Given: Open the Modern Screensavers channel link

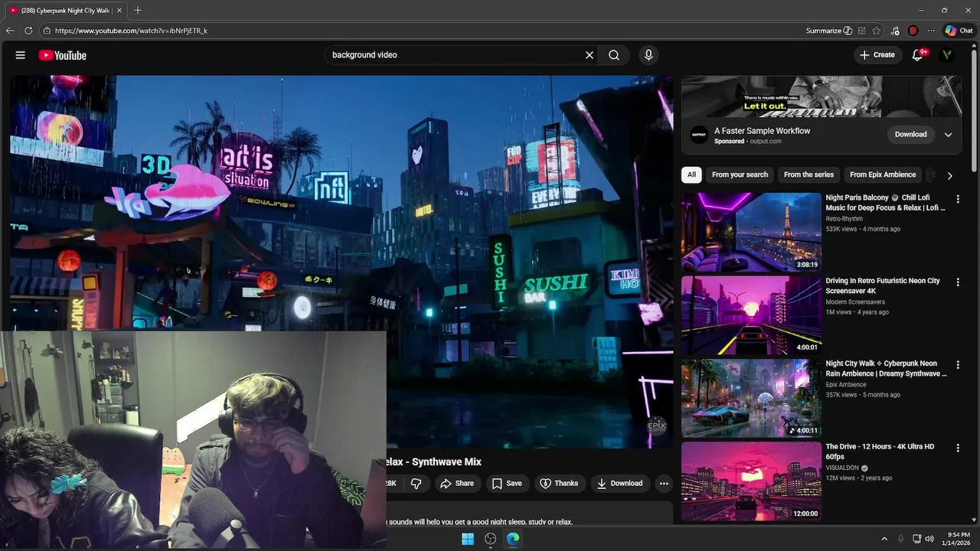Looking at the screenshot, I should [855, 302].
